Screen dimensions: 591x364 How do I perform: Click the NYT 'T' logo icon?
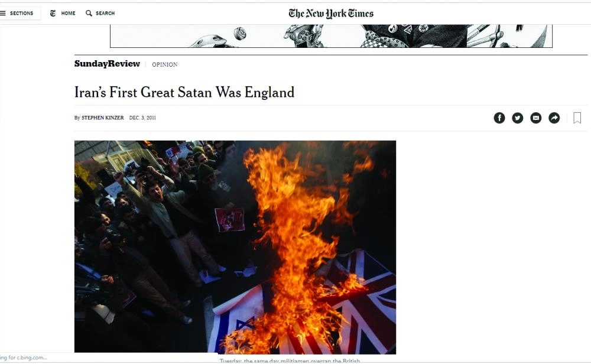53,13
